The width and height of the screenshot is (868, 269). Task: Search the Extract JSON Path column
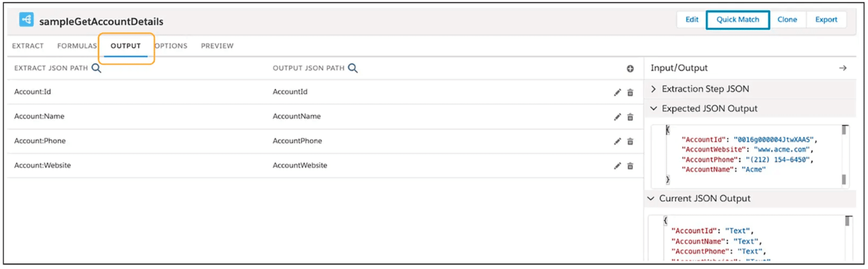pos(97,68)
